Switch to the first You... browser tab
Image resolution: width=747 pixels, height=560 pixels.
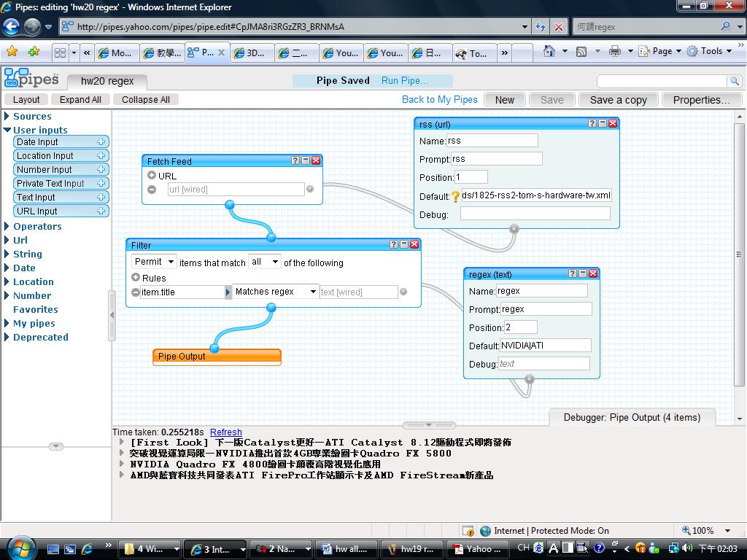[x=341, y=53]
